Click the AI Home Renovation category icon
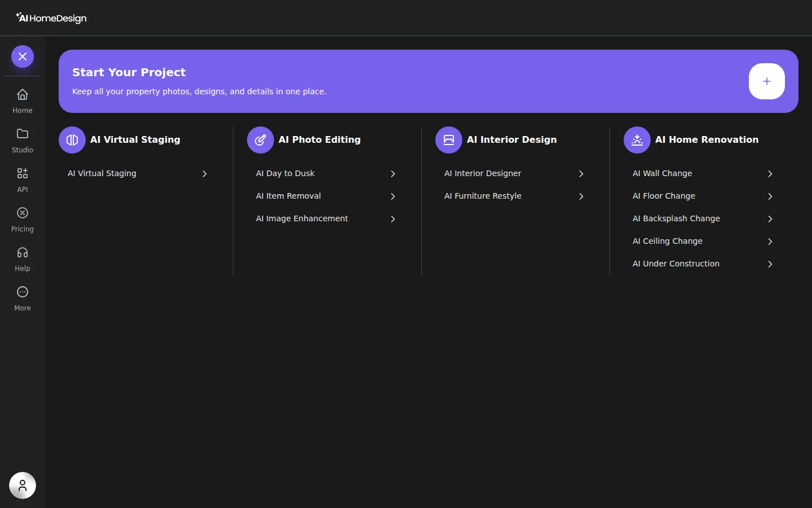This screenshot has height=508, width=812. coord(637,140)
